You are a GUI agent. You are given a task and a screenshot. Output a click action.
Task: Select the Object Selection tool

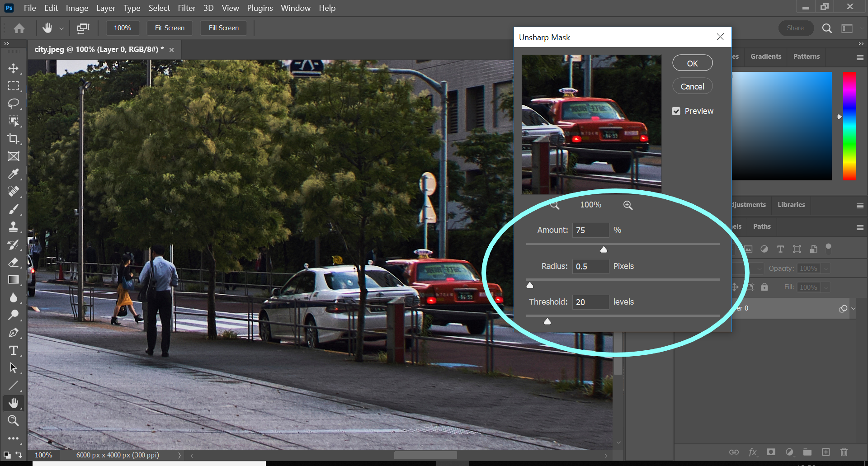click(14, 121)
